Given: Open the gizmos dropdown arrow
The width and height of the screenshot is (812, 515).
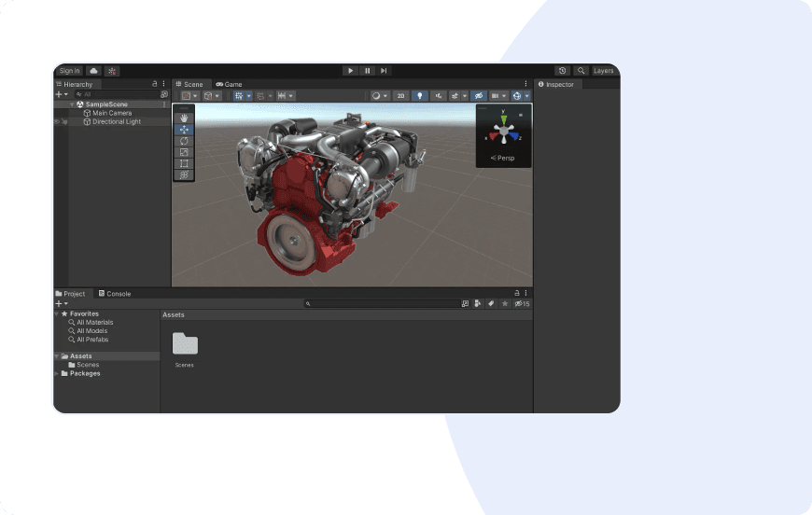Looking at the screenshot, I should 526,96.
